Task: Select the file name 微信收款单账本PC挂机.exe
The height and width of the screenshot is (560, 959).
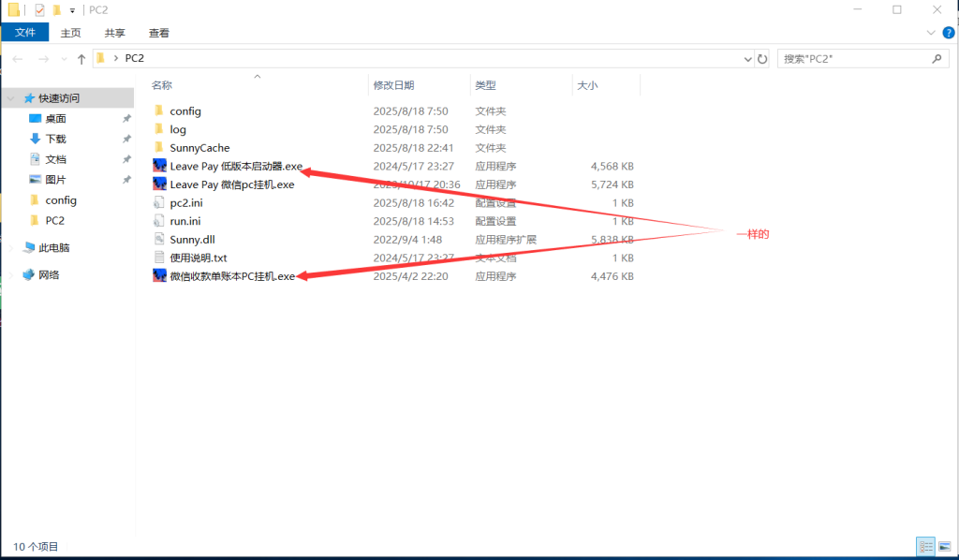Action: pyautogui.click(x=232, y=276)
